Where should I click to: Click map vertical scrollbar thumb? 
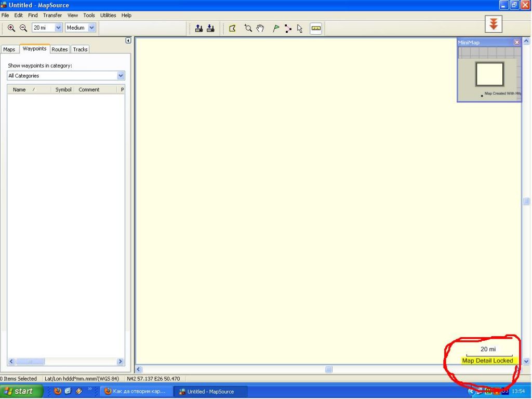click(x=526, y=201)
